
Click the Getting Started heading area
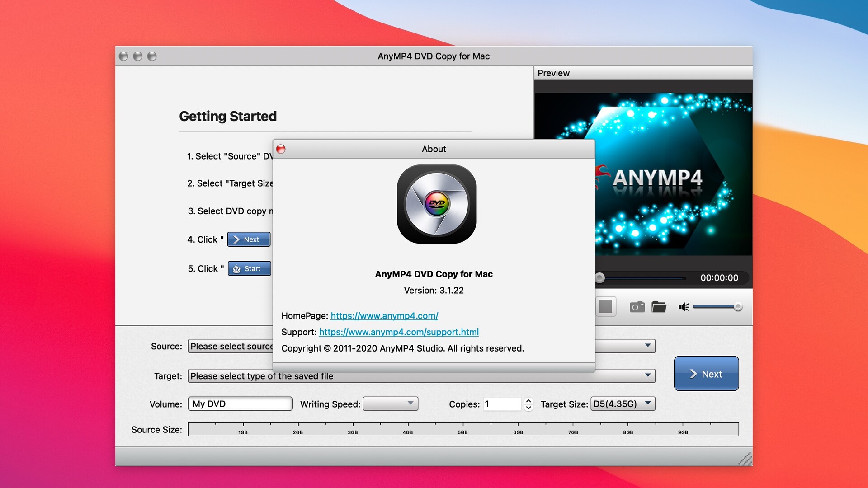click(228, 116)
